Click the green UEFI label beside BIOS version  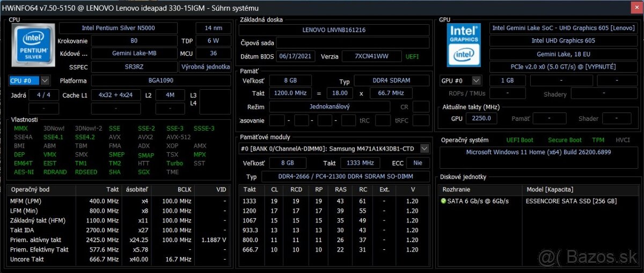tap(412, 56)
